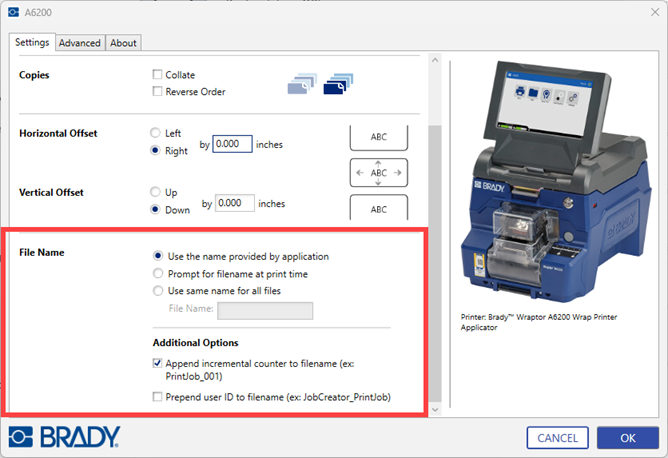Click the Copies section label

point(34,75)
